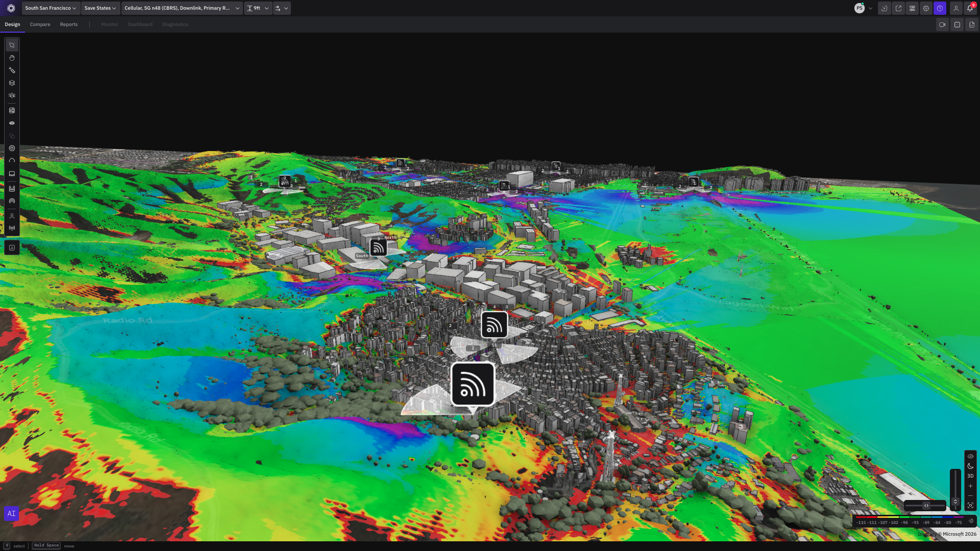Toggle dark mode moon icon

pos(970,466)
